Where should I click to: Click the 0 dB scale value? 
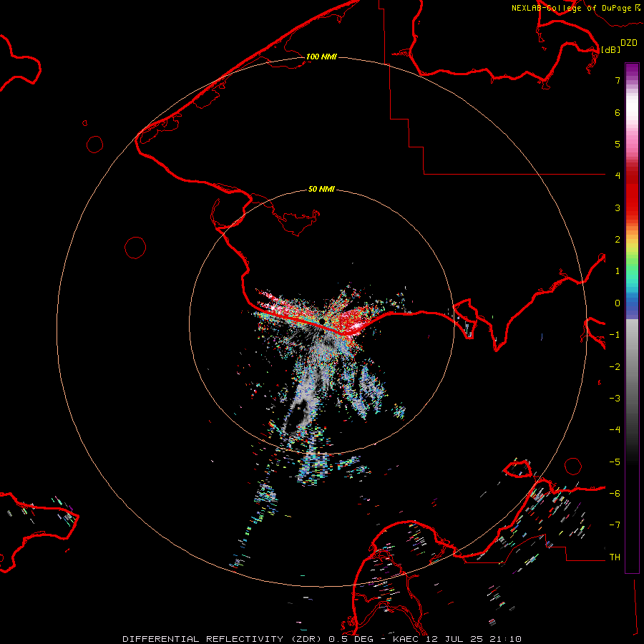pyautogui.click(x=618, y=303)
